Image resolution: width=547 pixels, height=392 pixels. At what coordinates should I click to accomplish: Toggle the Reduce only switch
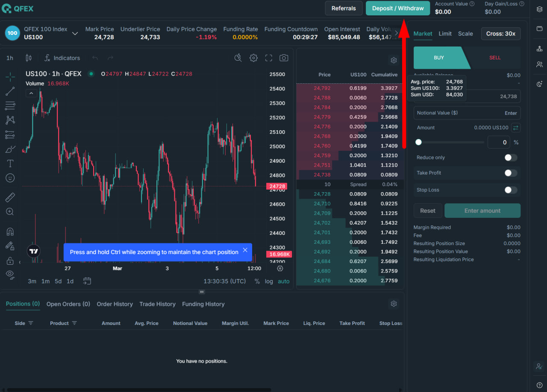[511, 158]
